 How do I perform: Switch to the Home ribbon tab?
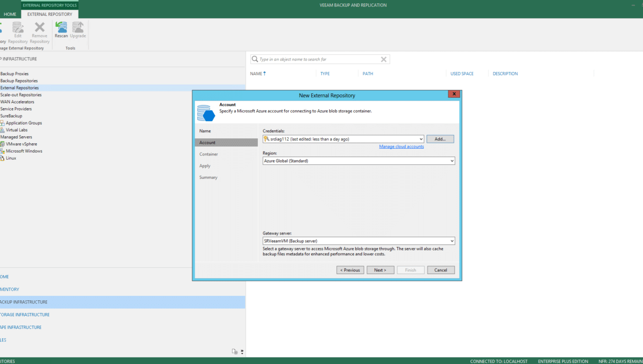click(x=10, y=14)
